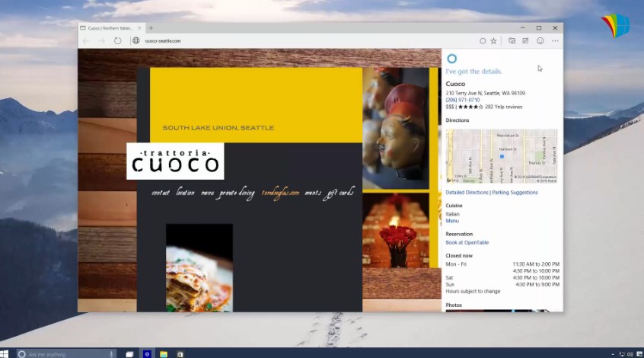Minimize the browser window
The height and width of the screenshot is (358, 644).
(522, 28)
